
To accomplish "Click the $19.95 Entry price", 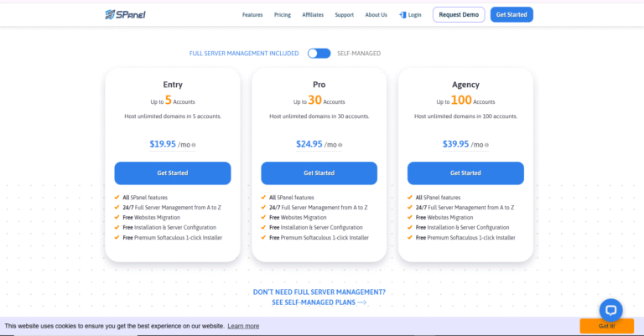I will coord(163,144).
